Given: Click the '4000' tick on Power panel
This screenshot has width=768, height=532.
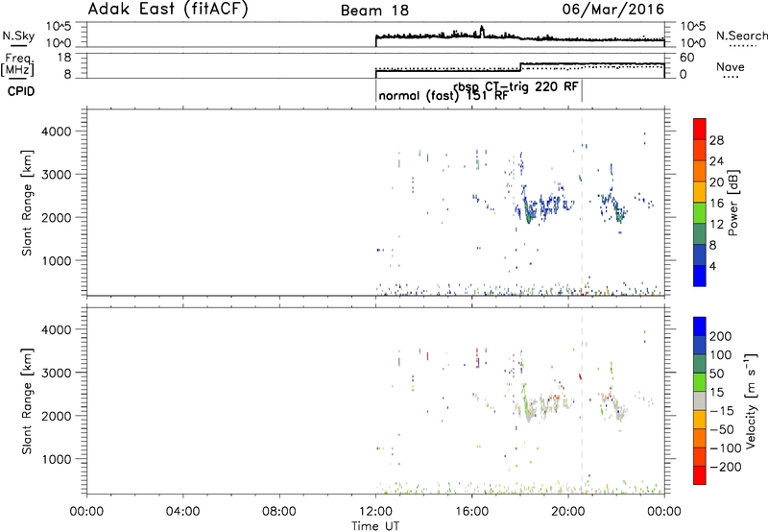Looking at the screenshot, I should click(x=57, y=132).
